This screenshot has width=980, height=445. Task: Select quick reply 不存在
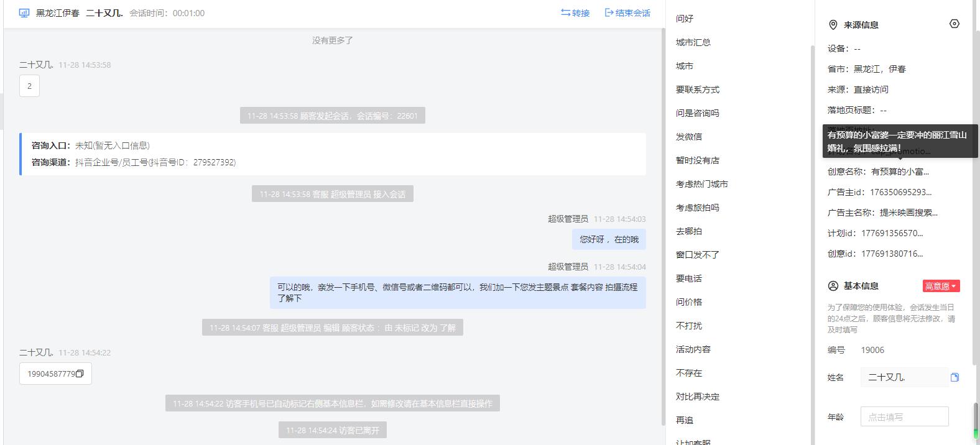pos(689,373)
